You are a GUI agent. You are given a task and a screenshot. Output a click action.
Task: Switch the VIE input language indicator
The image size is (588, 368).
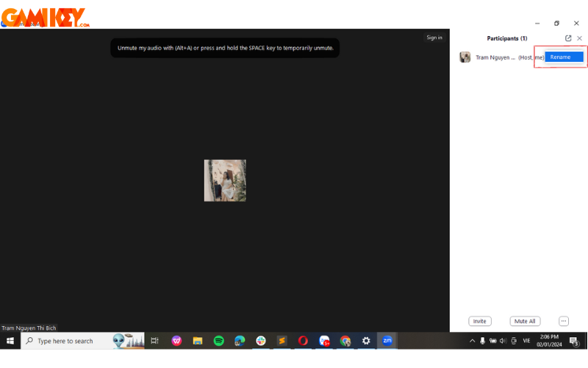click(526, 341)
